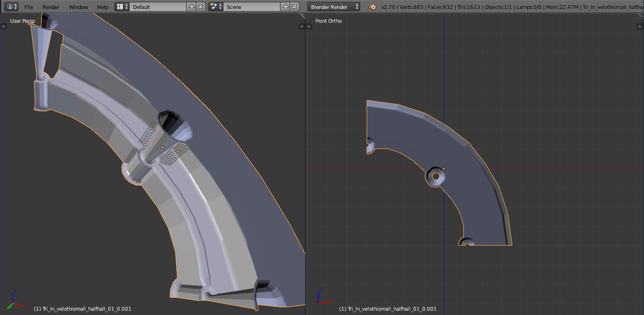Click the Default screen layout name field

coord(158,7)
